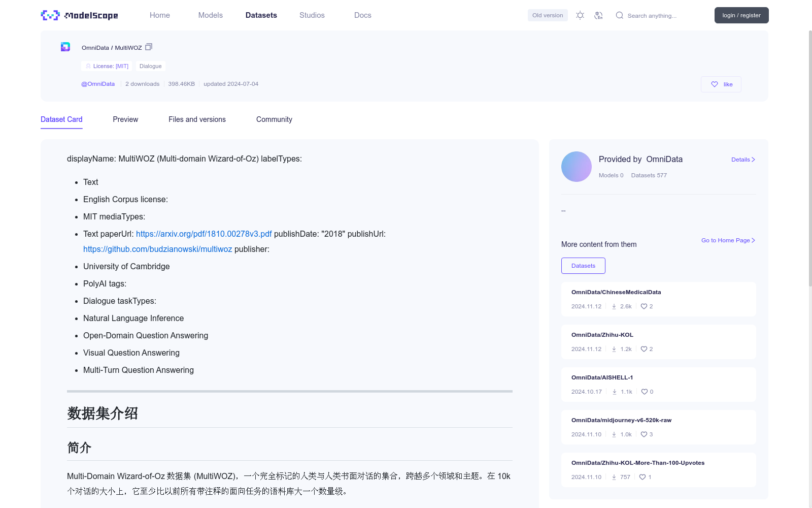This screenshot has width=812, height=508.
Task: Open the arxiv paper PDF link
Action: [204, 234]
